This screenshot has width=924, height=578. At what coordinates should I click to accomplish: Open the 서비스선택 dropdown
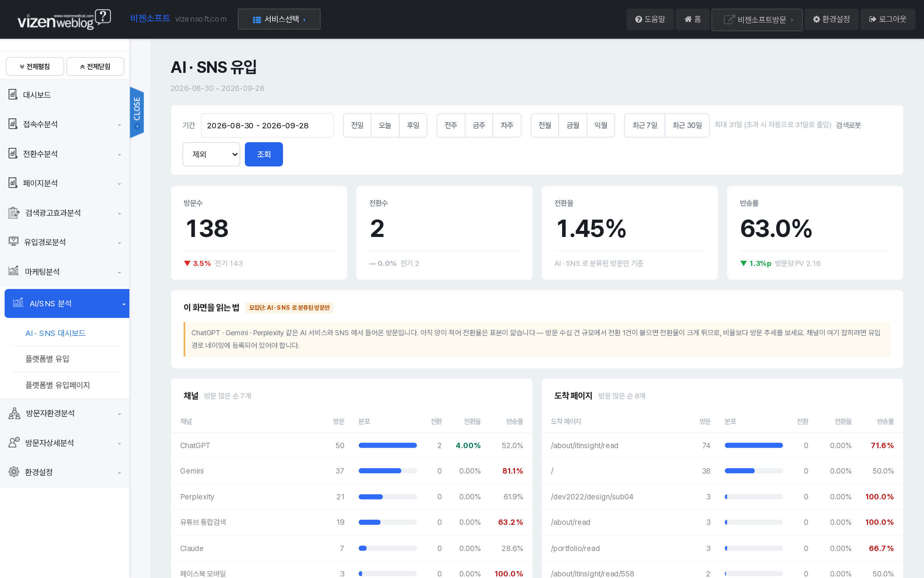coord(279,19)
